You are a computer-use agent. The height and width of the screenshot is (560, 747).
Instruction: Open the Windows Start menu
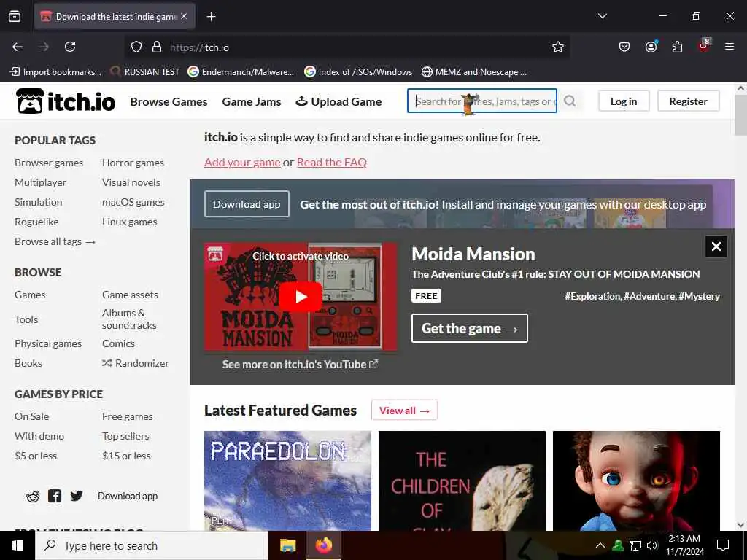[x=18, y=545]
